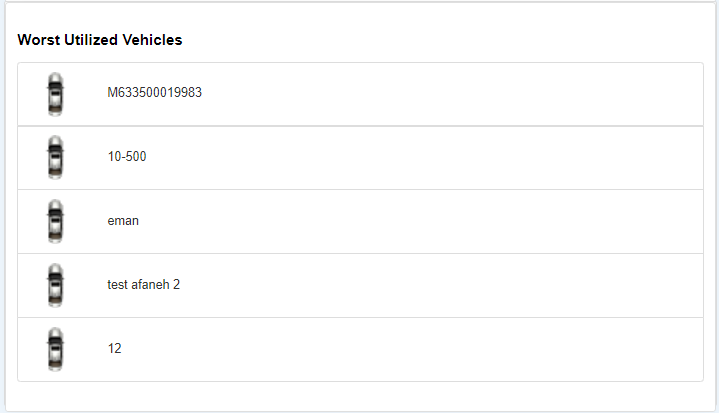Click the eman vehicle name
719x413 pixels.
click(123, 221)
